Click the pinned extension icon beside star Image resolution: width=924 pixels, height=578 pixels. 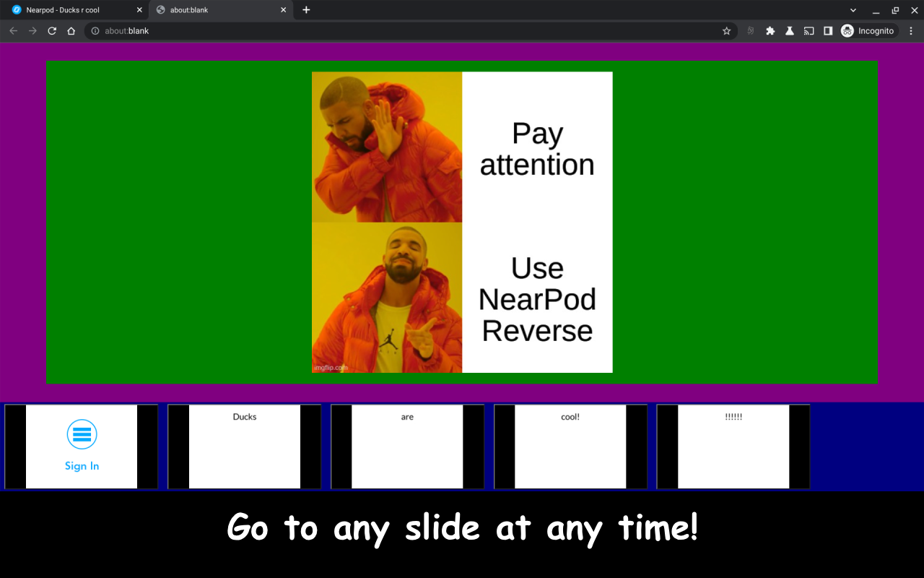pyautogui.click(x=751, y=31)
